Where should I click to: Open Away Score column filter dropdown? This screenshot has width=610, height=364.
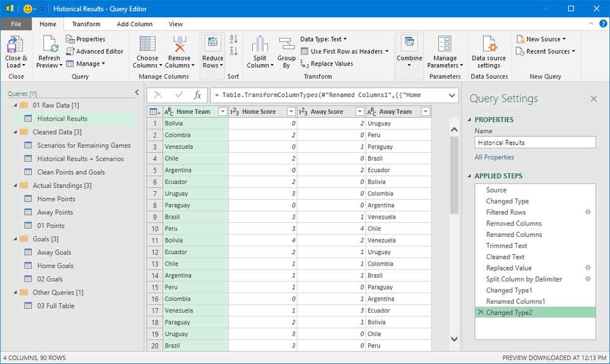(360, 112)
